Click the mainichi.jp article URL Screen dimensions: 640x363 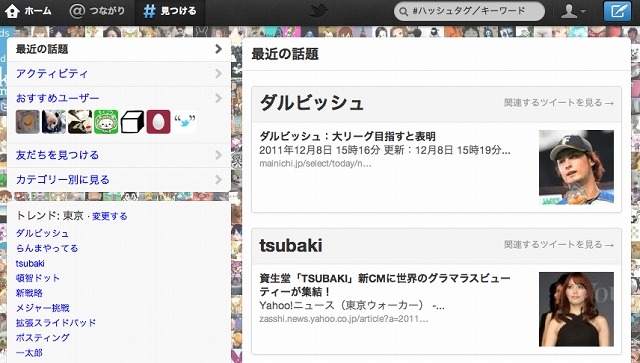click(316, 164)
